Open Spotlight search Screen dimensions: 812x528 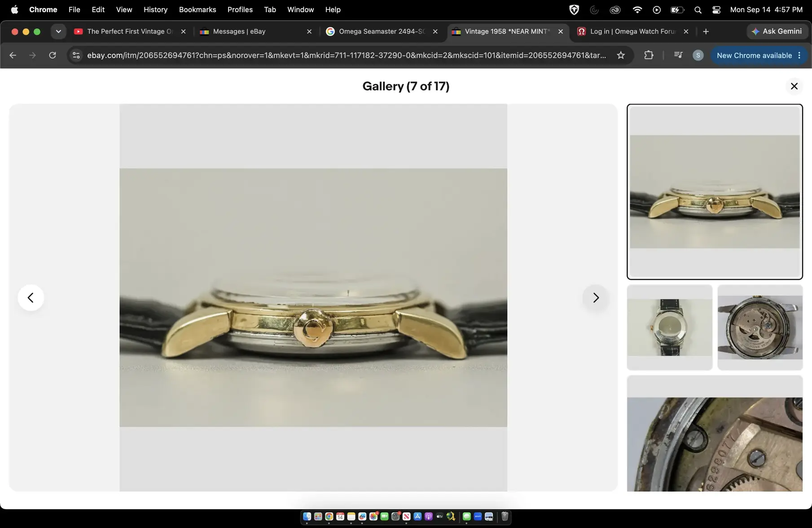pos(698,9)
